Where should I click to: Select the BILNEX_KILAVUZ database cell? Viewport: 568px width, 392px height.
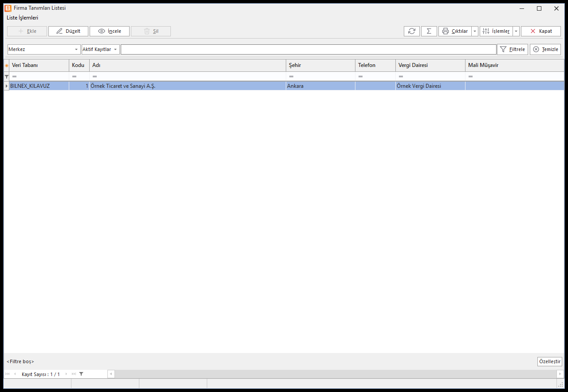tap(39, 86)
